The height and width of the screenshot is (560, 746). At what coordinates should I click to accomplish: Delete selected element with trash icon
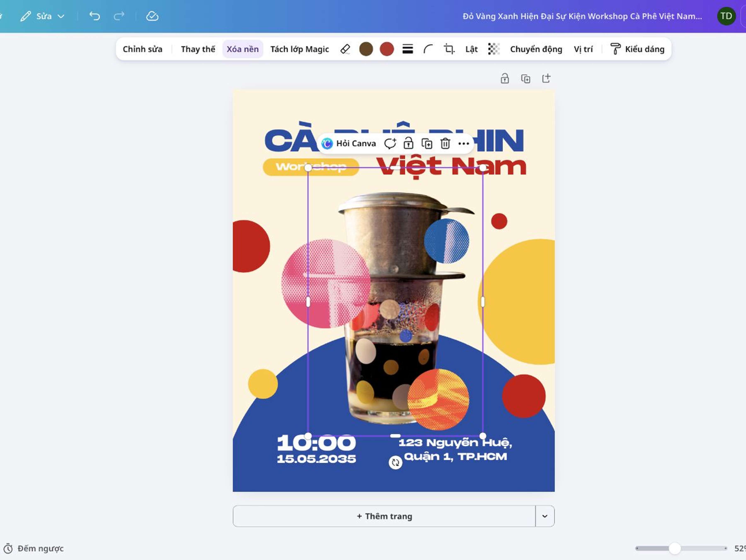pos(445,143)
